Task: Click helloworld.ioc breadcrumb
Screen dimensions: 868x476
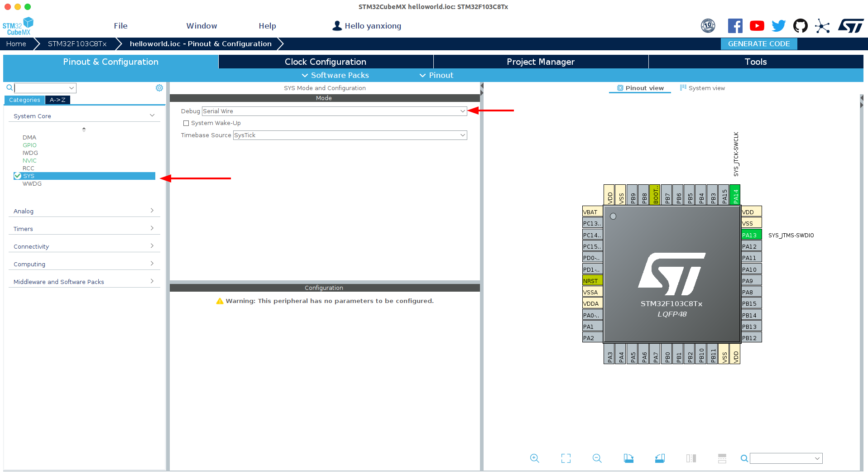Action: [201, 44]
